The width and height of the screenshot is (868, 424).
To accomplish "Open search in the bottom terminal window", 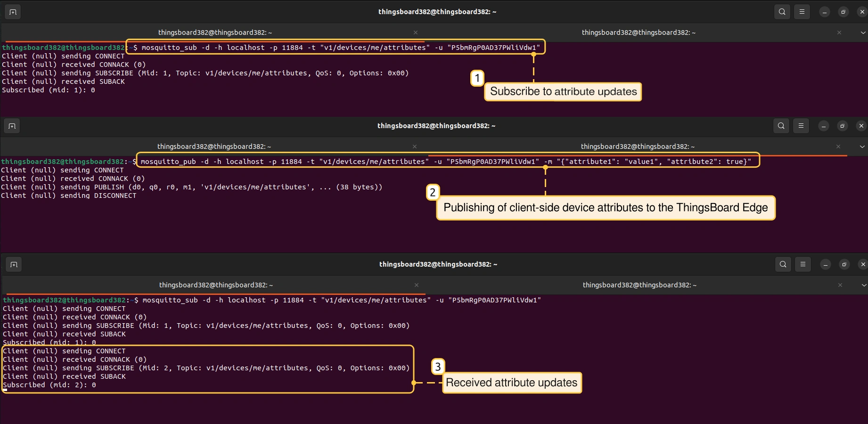I will pos(783,264).
